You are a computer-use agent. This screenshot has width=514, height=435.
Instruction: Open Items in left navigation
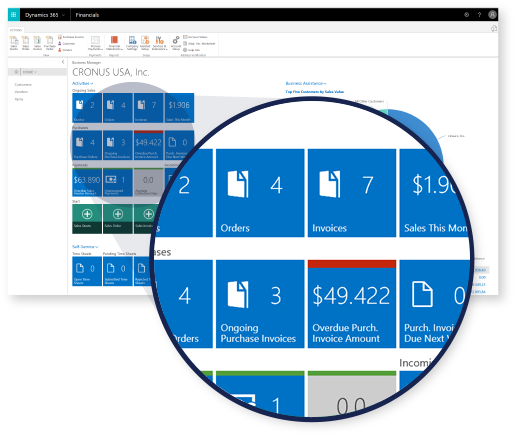(19, 99)
